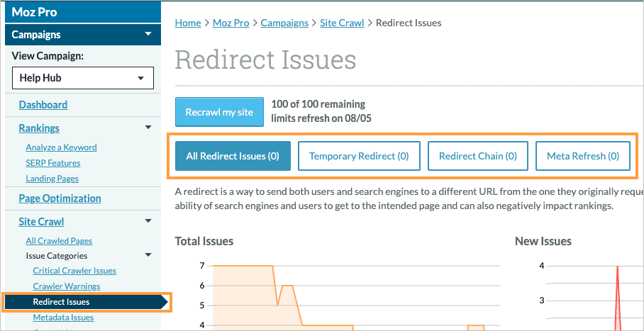This screenshot has height=331, width=644.
Task: Go to Rankings in sidebar
Action: coord(39,128)
